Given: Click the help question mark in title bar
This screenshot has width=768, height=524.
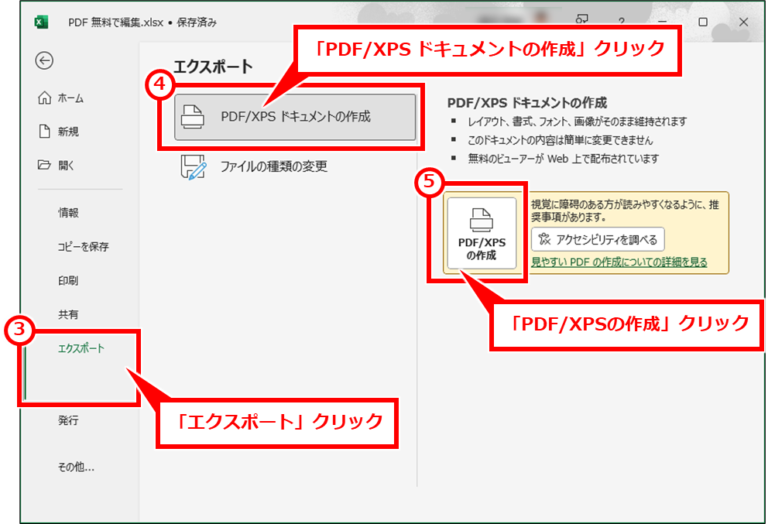Looking at the screenshot, I should point(621,22).
